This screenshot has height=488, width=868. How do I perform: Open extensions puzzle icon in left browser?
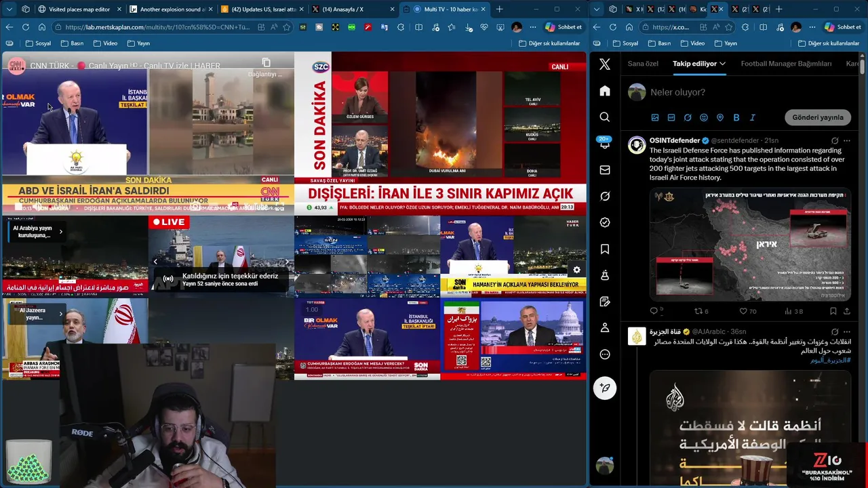[400, 27]
